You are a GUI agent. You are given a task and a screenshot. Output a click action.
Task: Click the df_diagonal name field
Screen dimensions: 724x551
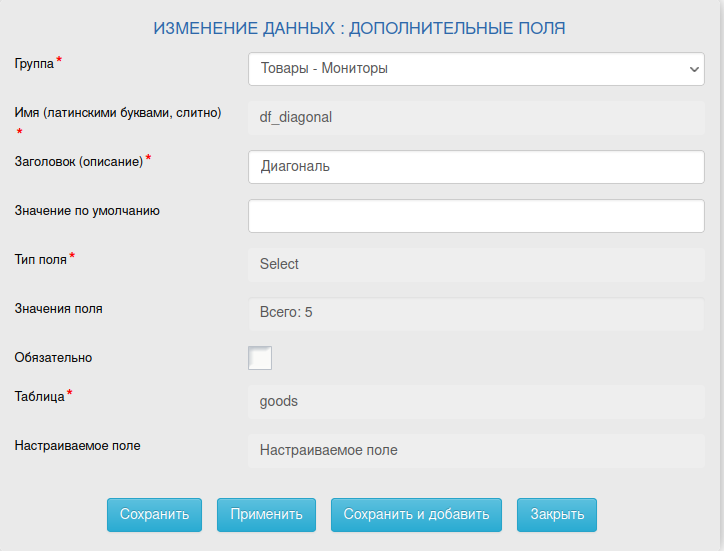[476, 117]
